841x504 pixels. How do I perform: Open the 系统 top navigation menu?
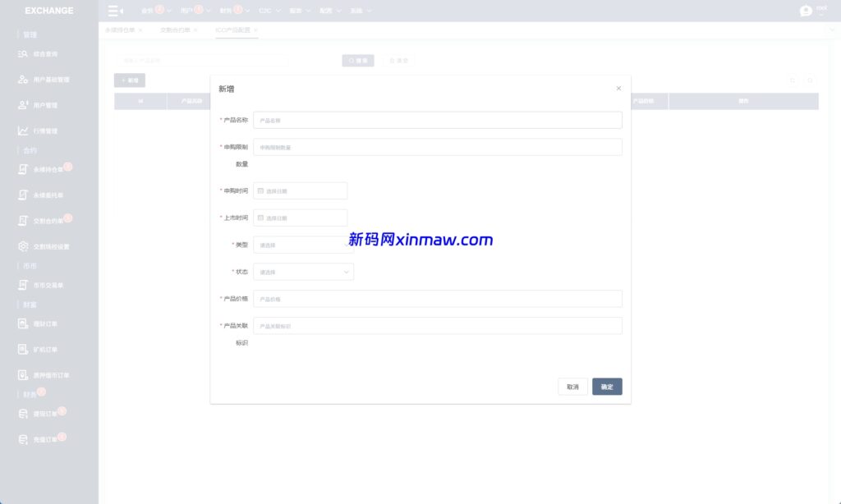(x=361, y=11)
